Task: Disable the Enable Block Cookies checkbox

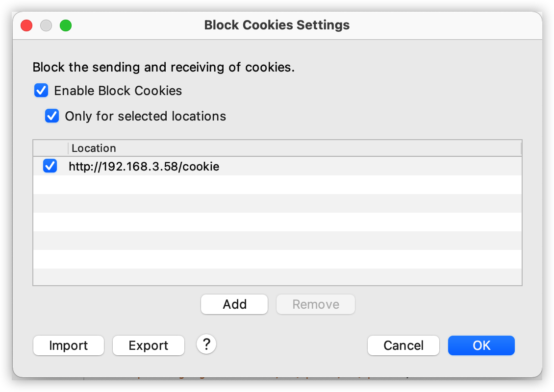Action: pos(41,91)
